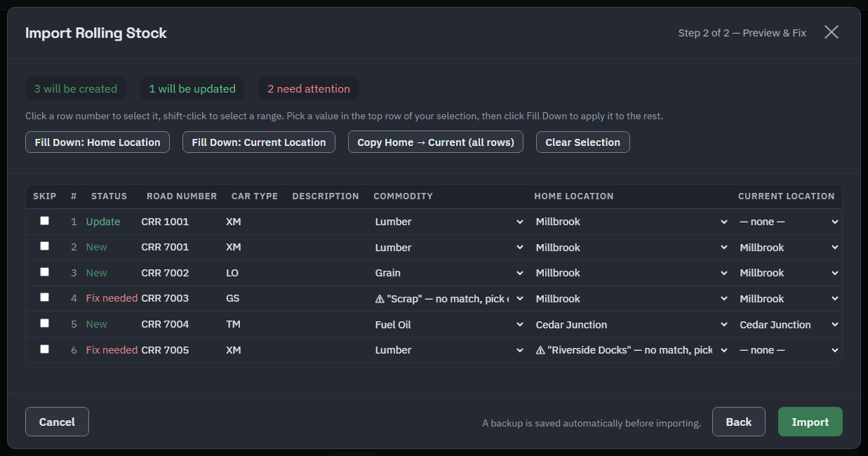This screenshot has height=456, width=868.
Task: Click the Commodity column header
Action: pyautogui.click(x=403, y=196)
